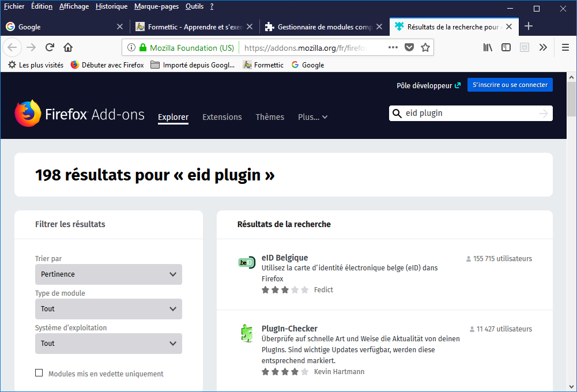The width and height of the screenshot is (577, 392).
Task: Click the eID Belgique star rating
Action: pos(285,290)
